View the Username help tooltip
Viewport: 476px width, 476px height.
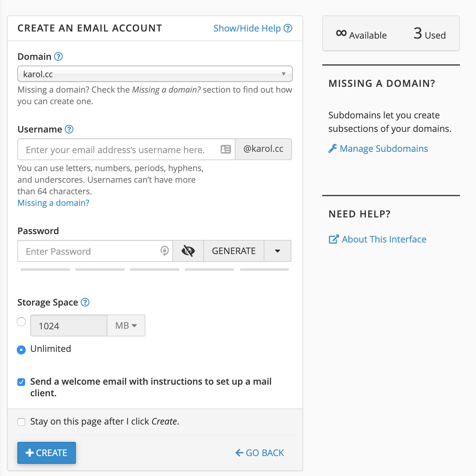[x=69, y=129]
